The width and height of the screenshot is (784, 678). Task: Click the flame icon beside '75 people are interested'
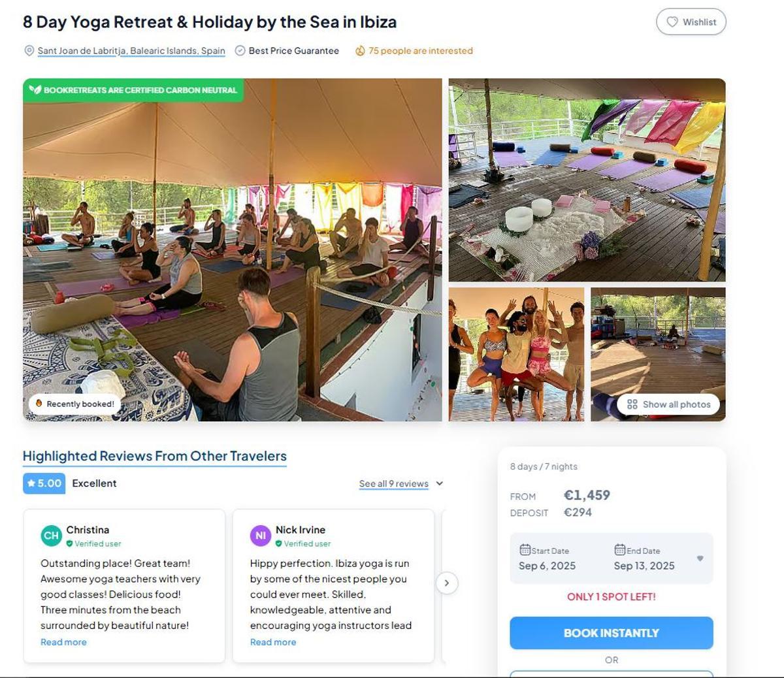point(360,50)
